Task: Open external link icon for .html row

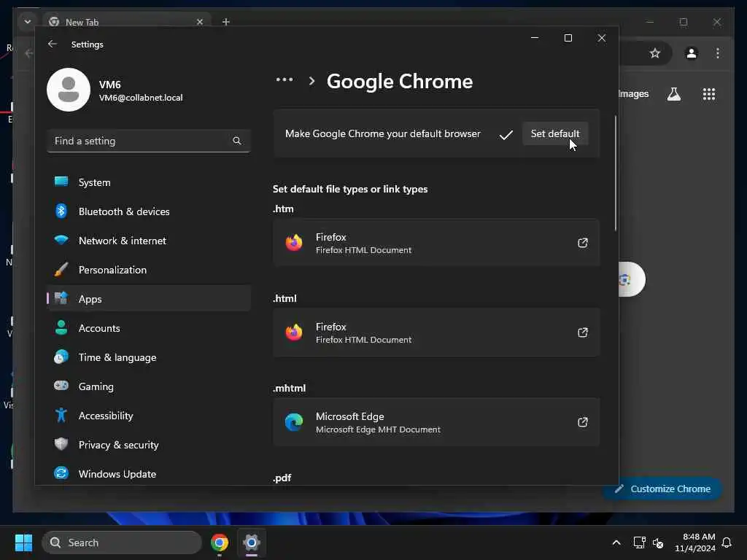Action: coord(583,332)
